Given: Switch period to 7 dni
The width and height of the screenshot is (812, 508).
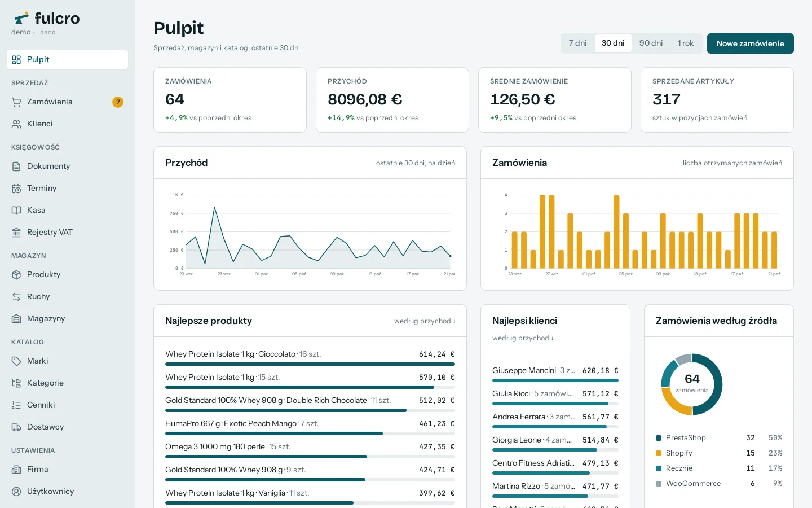Looking at the screenshot, I should (577, 43).
